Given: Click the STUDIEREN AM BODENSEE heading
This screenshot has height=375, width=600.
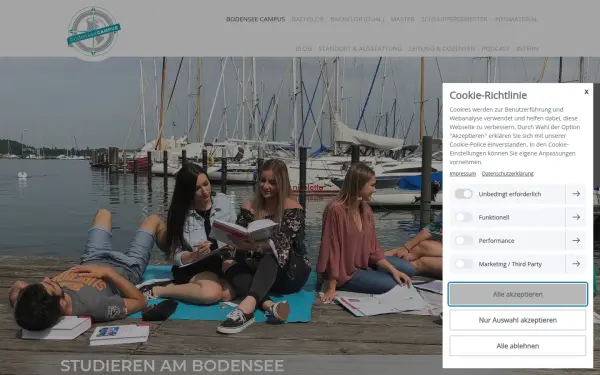Looking at the screenshot, I should (172, 365).
